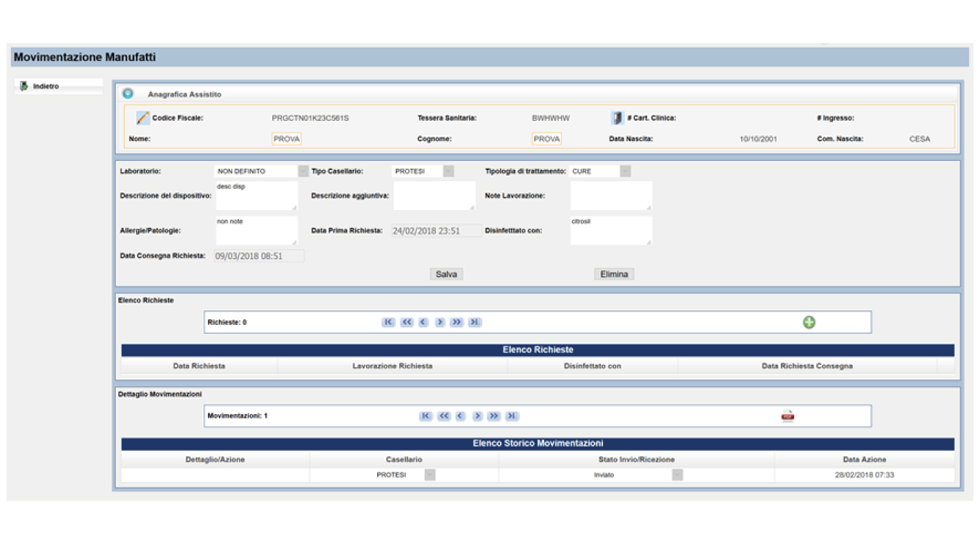This screenshot has width=980, height=544.
Task: Click the Nome field containing PROVA
Action: tap(287, 139)
